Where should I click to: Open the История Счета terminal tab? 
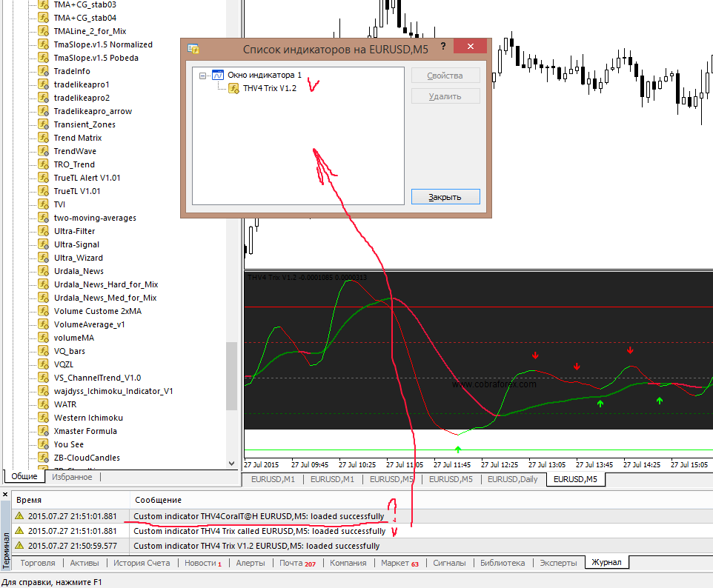pos(142,563)
